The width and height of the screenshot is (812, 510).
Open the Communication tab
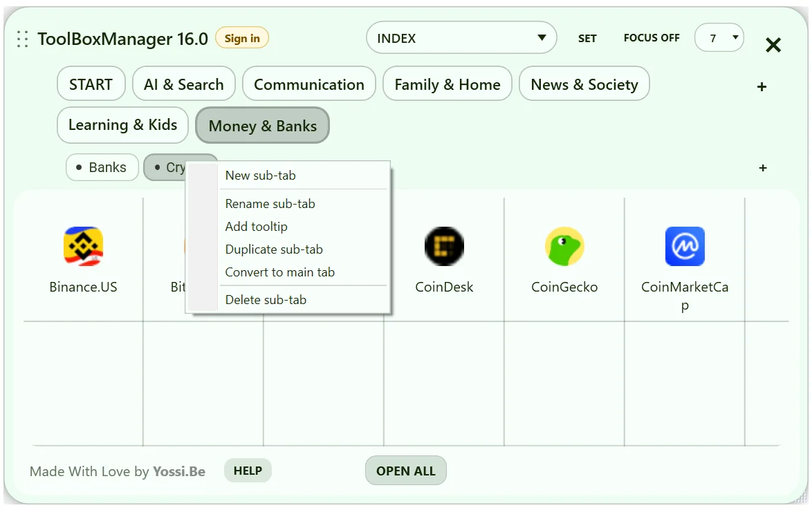pos(309,84)
